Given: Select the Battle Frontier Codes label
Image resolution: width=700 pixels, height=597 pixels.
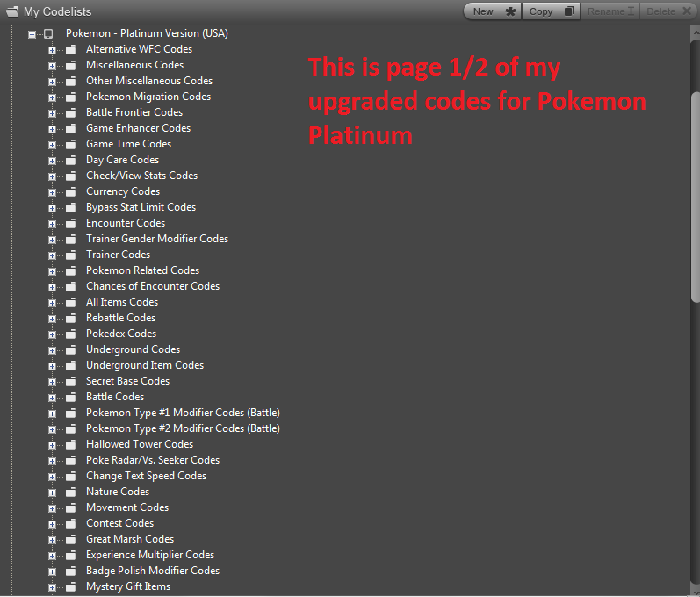Looking at the screenshot, I should click(134, 112).
